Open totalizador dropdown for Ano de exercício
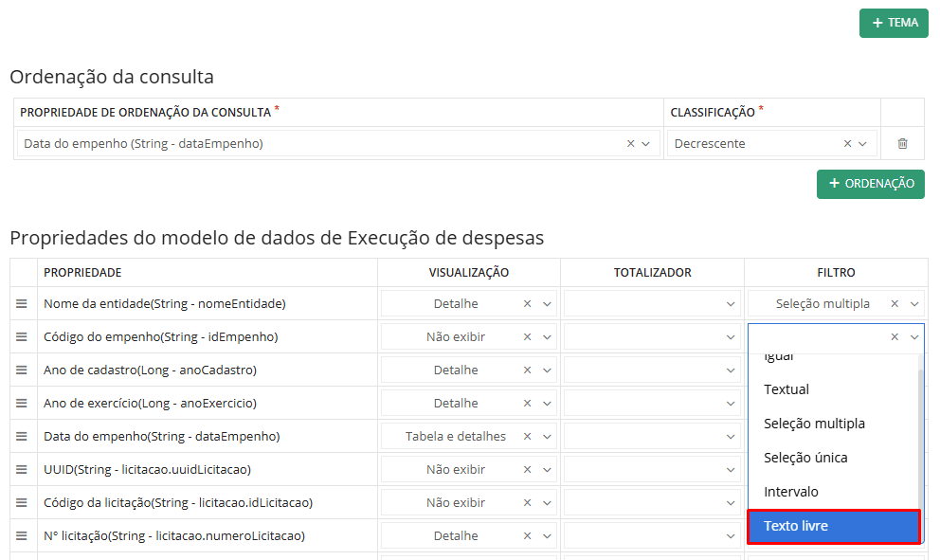940x560 pixels. (731, 403)
